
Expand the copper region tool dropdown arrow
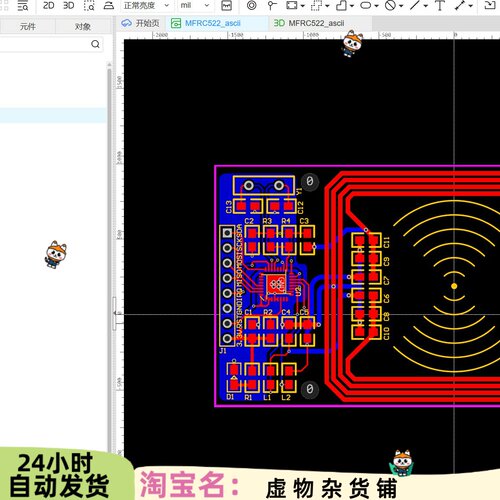[x=302, y=6]
